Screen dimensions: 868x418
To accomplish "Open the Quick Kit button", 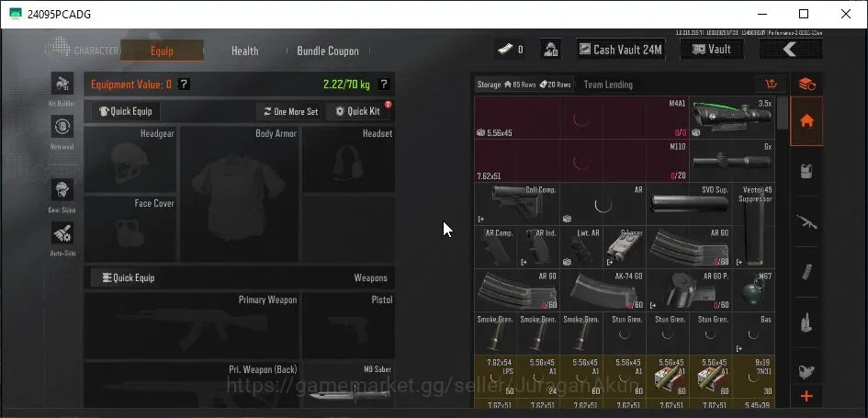I will click(359, 111).
